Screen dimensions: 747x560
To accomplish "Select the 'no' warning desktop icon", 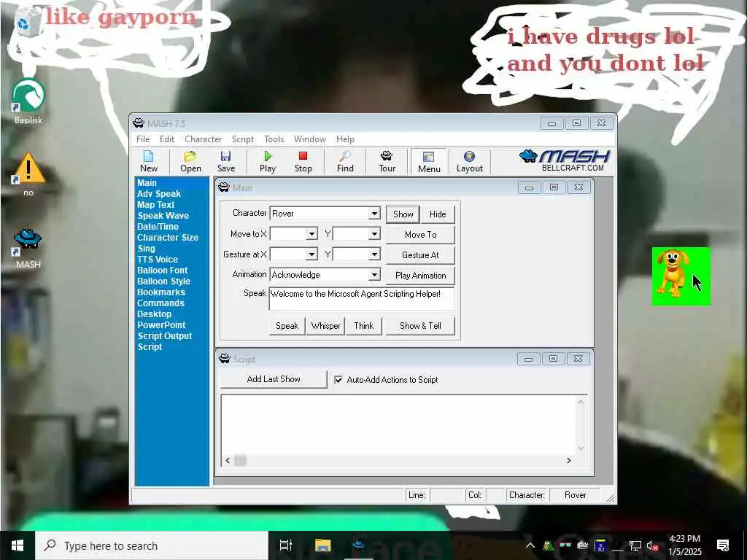I will (28, 174).
